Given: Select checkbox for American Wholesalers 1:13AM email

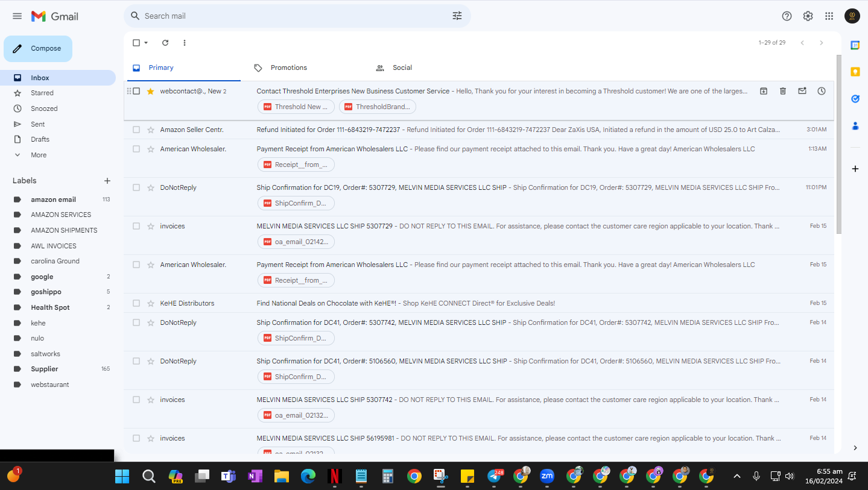Looking at the screenshot, I should 136,149.
